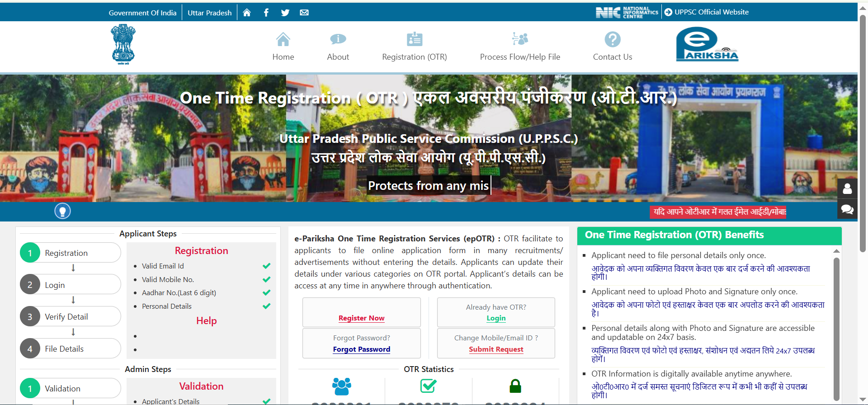The image size is (868, 405).
Task: Click the benefits panel scroll up arrow
Action: point(836,251)
